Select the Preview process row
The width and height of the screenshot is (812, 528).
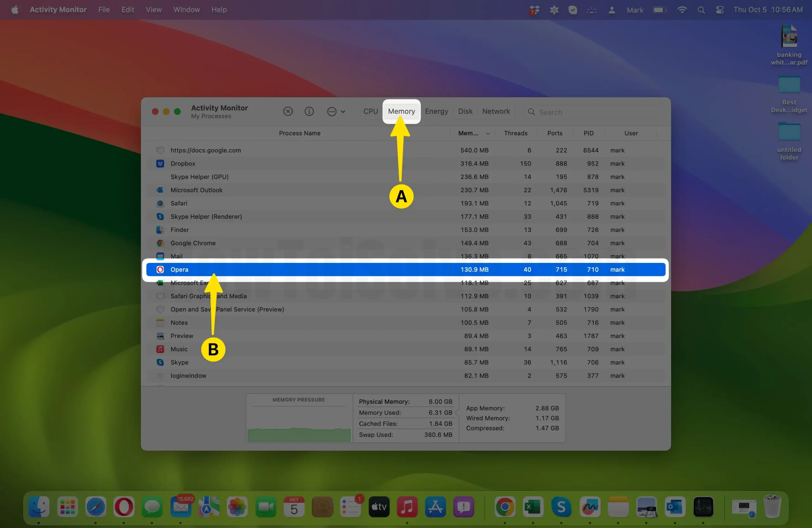pos(406,336)
